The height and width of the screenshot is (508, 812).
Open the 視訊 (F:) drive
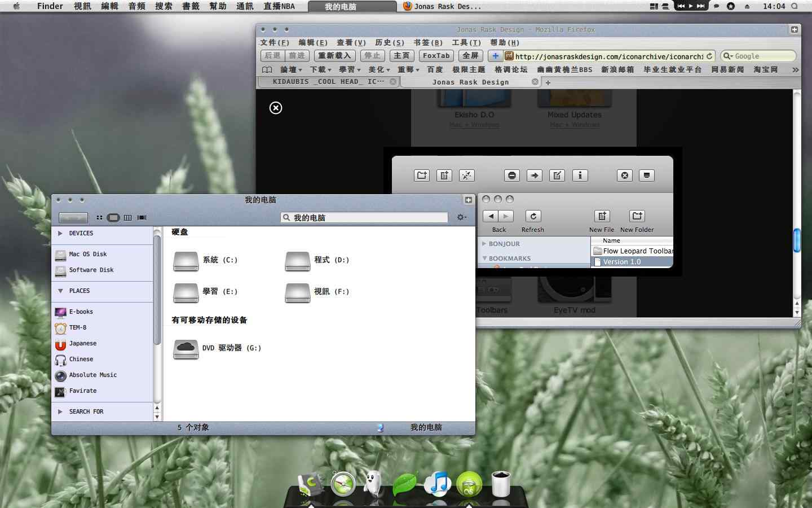pyautogui.click(x=317, y=292)
